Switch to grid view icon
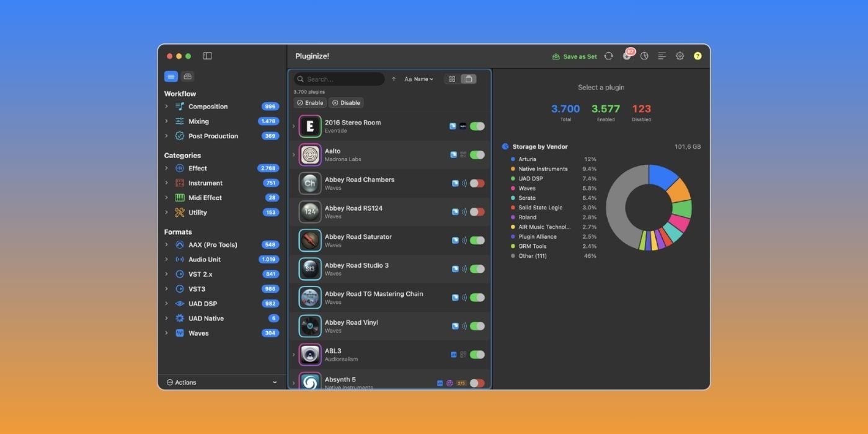This screenshot has height=434, width=868. 452,79
